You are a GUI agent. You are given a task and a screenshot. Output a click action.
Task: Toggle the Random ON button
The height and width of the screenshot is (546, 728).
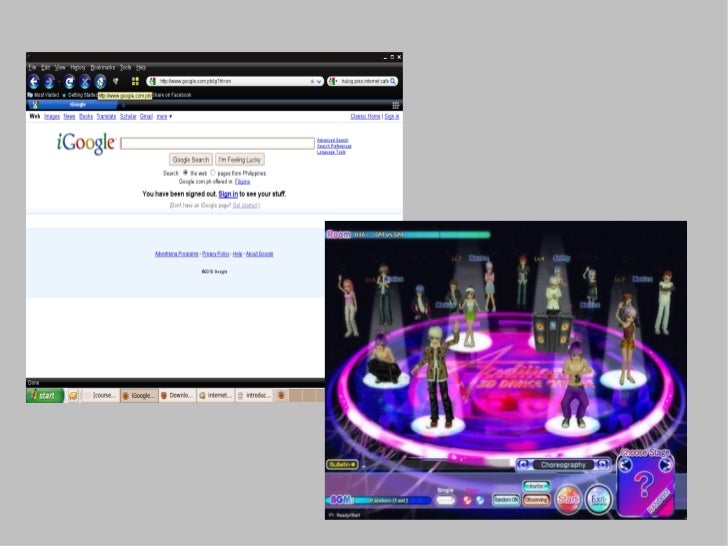[x=506, y=500]
